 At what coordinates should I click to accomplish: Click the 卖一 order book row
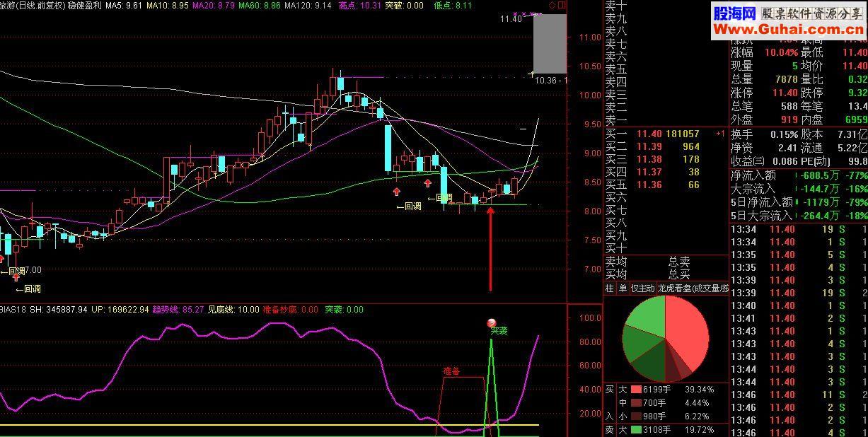666,120
